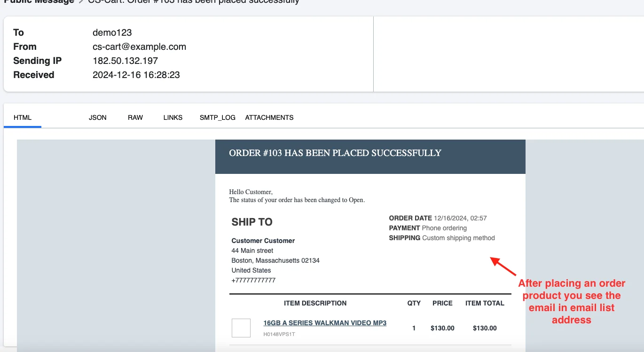Select the LINKS tab
The width and height of the screenshot is (644, 352).
[173, 117]
